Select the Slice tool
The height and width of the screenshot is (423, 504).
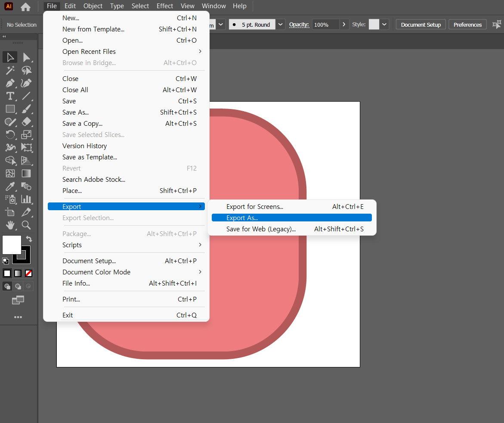coord(26,212)
